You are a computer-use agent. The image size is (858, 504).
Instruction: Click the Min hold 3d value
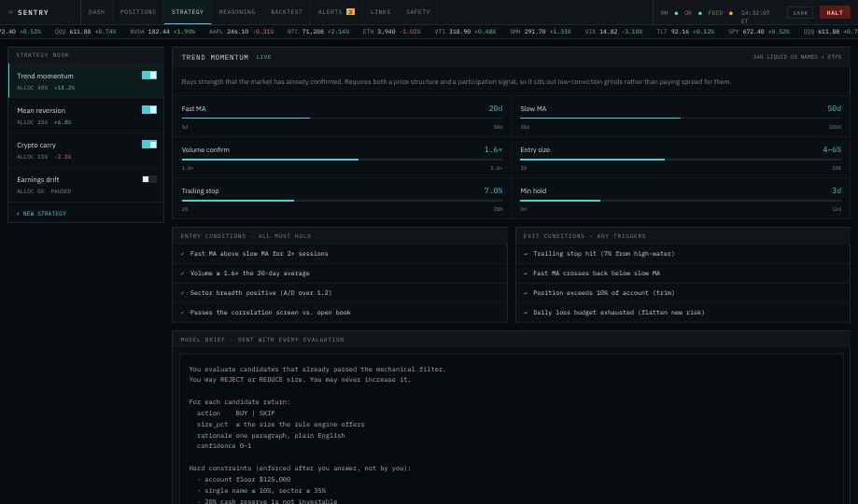837,190
